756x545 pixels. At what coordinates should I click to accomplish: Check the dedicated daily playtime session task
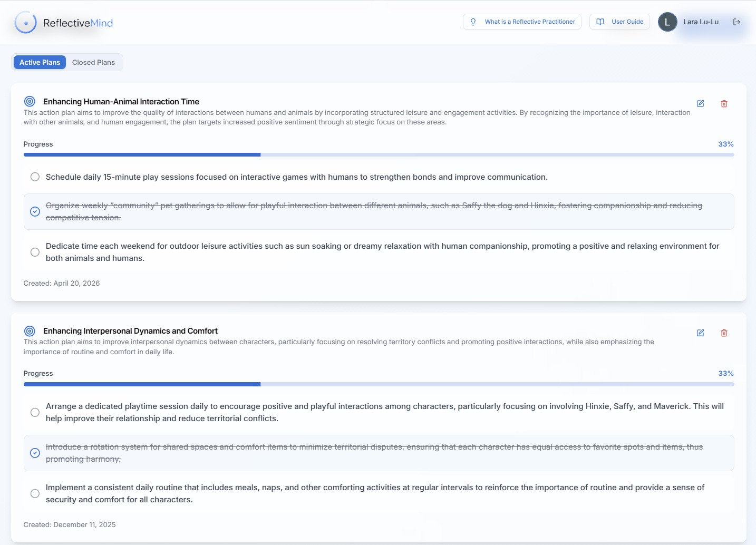click(x=35, y=412)
